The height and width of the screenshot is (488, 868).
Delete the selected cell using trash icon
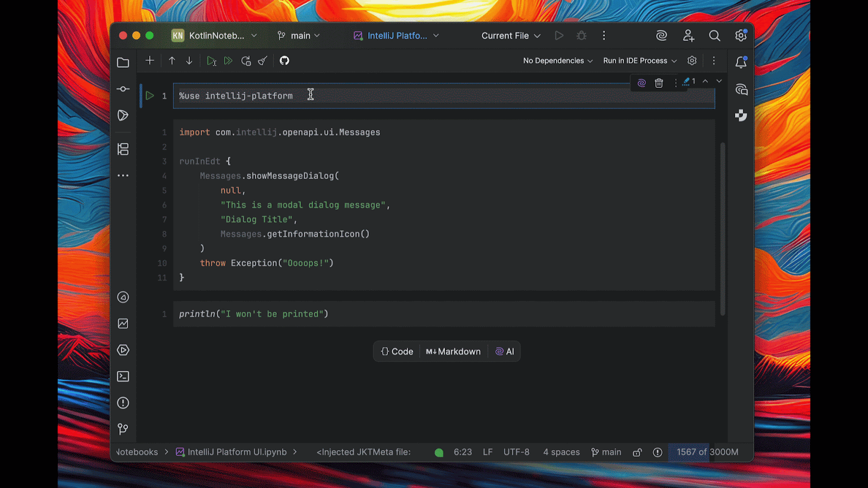[659, 83]
